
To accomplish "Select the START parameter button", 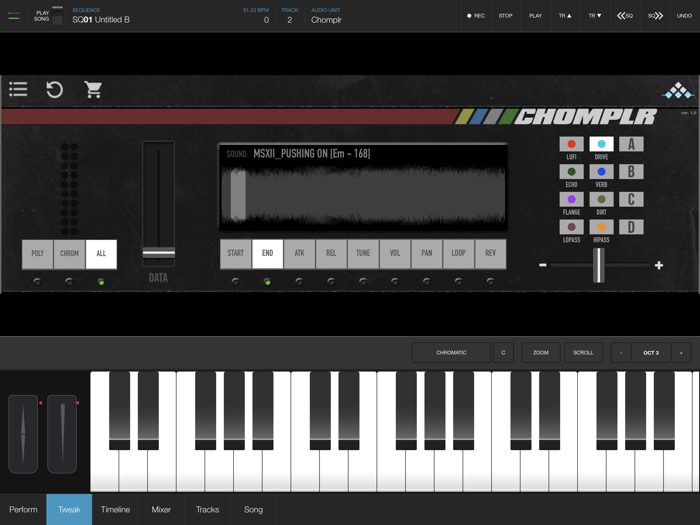I will pyautogui.click(x=236, y=254).
